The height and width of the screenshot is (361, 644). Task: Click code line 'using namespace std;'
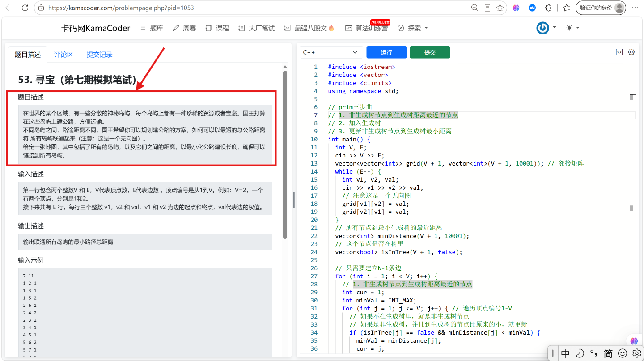coord(363,91)
